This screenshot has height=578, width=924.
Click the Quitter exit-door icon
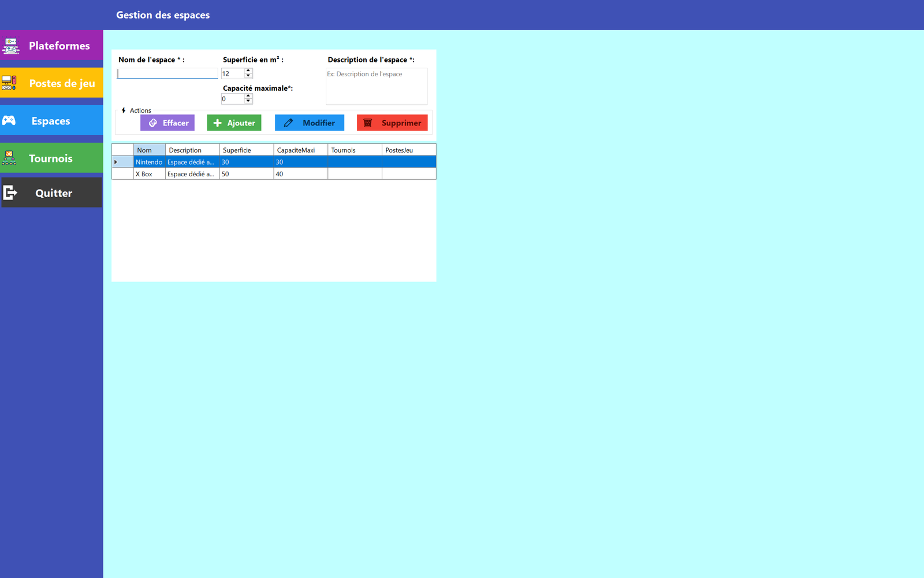pos(10,192)
